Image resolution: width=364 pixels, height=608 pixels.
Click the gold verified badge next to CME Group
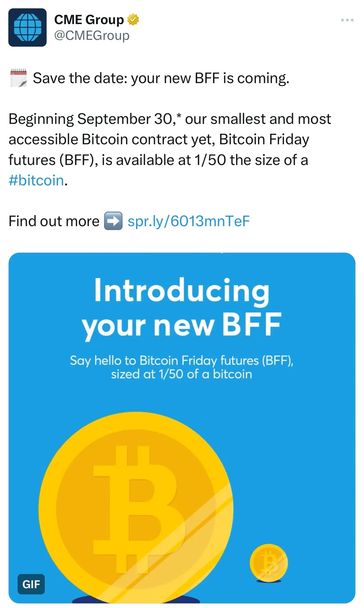point(133,19)
